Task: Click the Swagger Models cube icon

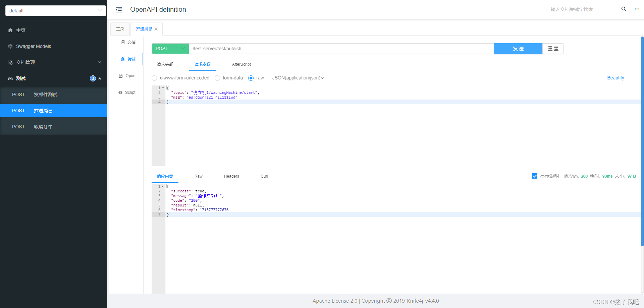Action: pyautogui.click(x=10, y=46)
